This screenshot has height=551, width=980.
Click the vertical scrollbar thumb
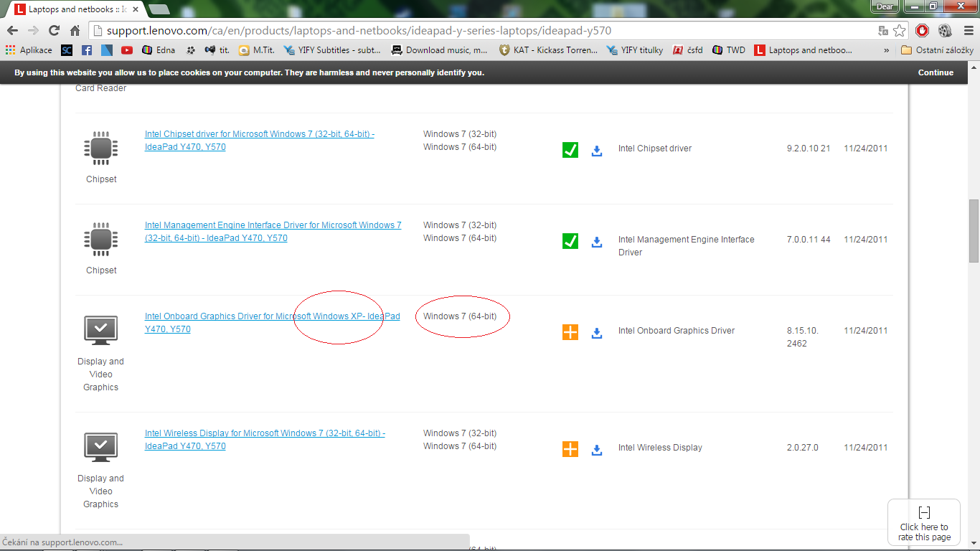click(974, 231)
